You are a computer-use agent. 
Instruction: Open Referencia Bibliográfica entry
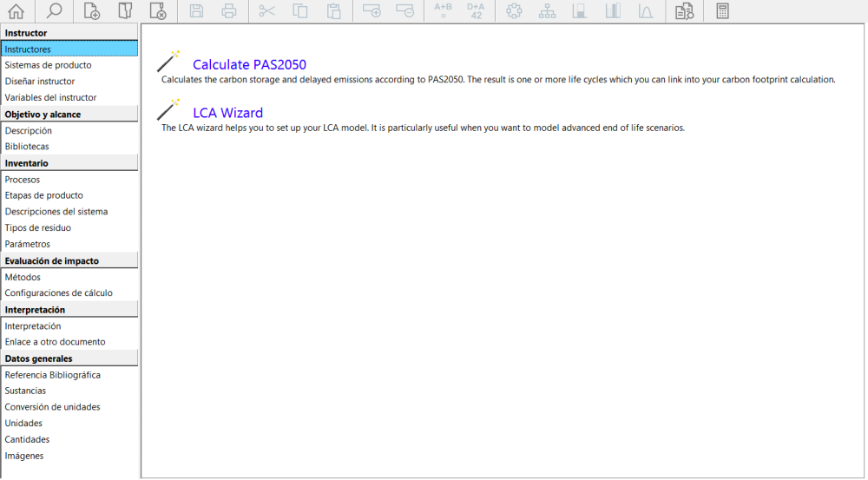69,375
